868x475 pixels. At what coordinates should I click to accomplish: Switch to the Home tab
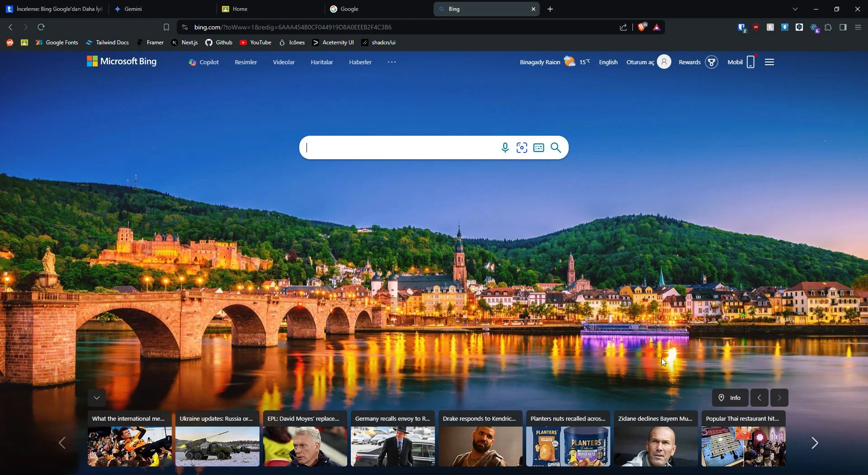coord(269,9)
